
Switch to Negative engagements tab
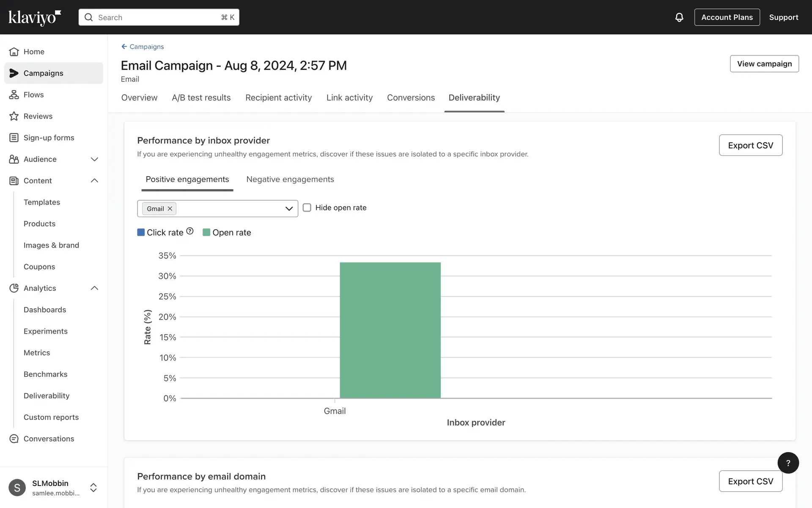tap(290, 179)
